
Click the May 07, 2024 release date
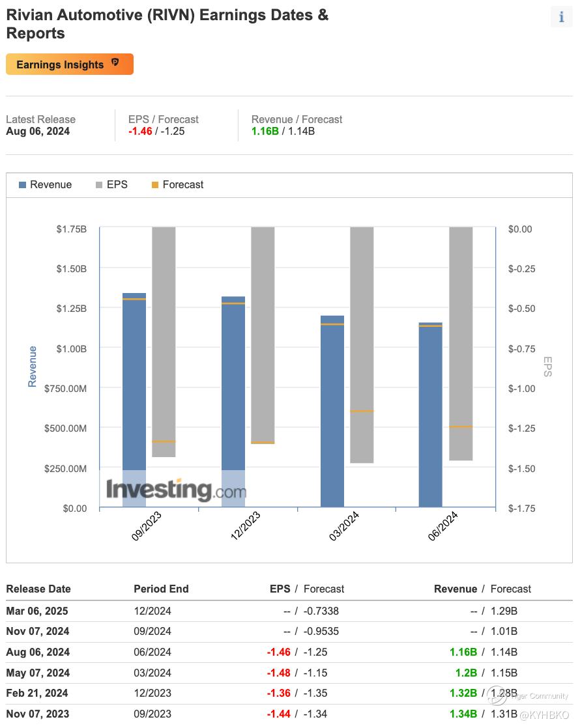pyautogui.click(x=38, y=673)
